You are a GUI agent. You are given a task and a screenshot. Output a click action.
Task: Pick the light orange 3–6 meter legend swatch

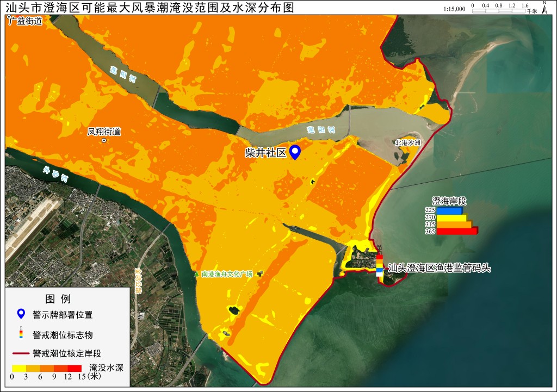pos(33,369)
